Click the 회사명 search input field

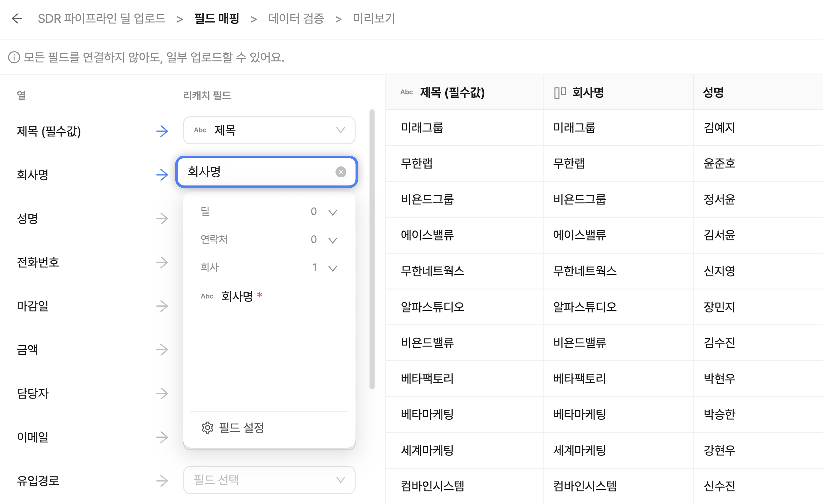click(257, 172)
